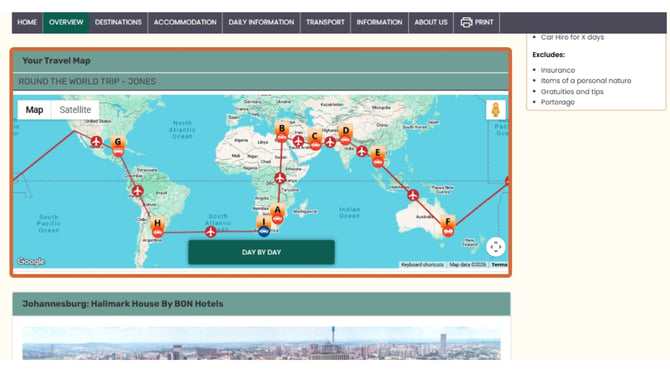Click destination marker D on map
Screen dimensions: 670x372
pos(346,131)
